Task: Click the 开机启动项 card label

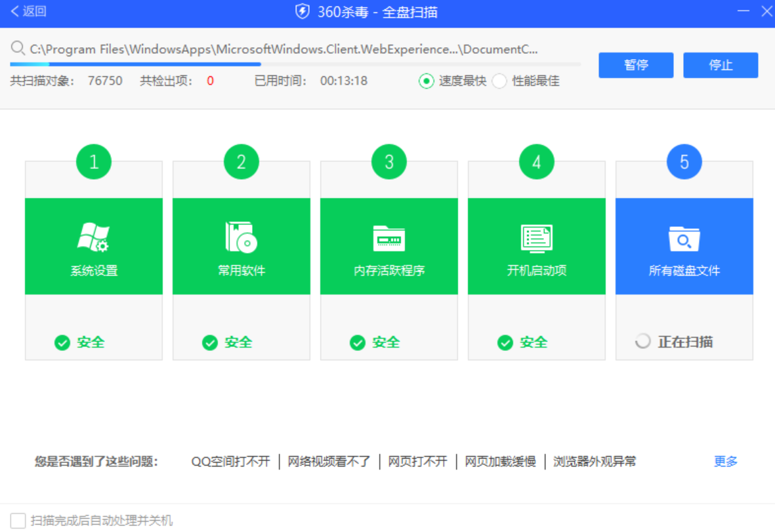Action: pos(537,271)
